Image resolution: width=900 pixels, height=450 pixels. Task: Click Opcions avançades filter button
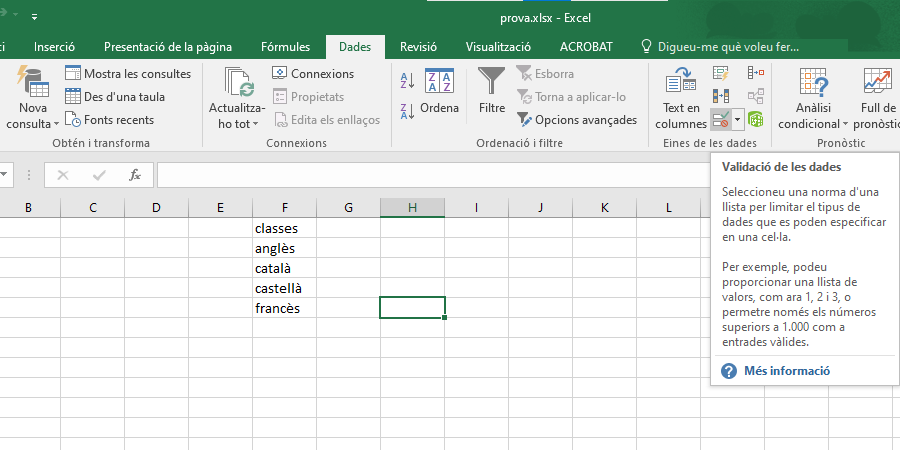[577, 120]
